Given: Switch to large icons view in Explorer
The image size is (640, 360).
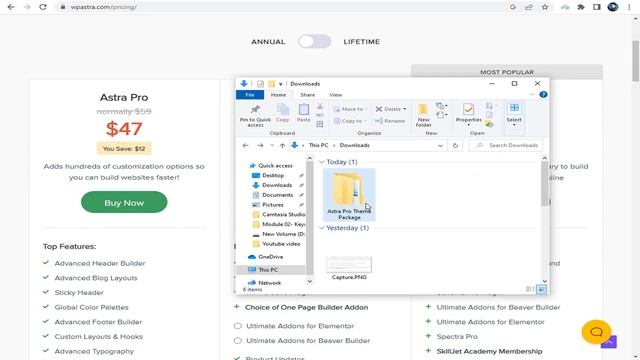Looking at the screenshot, I should click(x=541, y=289).
